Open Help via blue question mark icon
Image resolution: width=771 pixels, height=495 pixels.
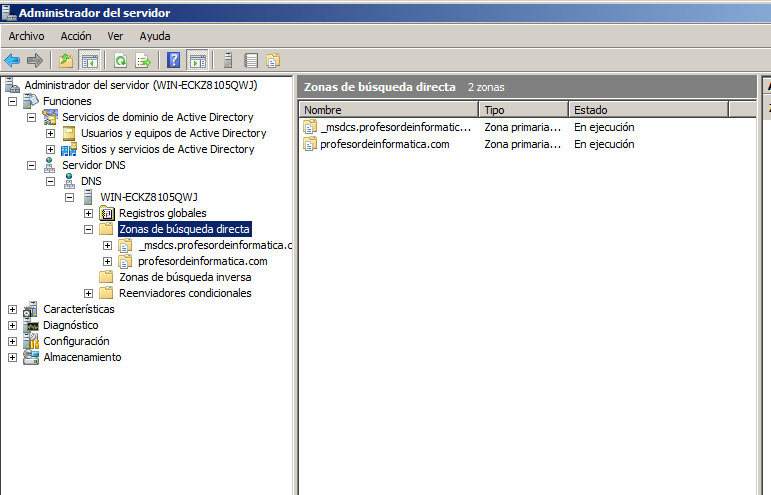174,60
